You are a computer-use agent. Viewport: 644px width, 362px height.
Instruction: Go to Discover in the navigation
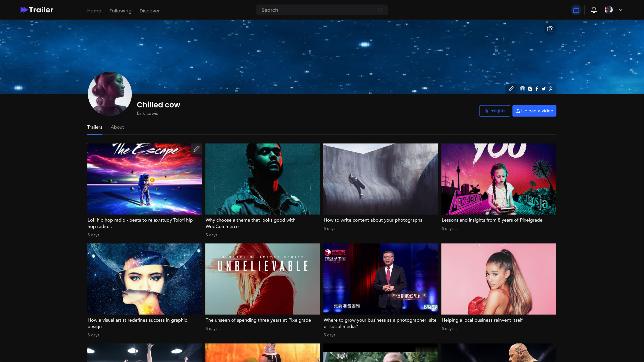point(149,11)
